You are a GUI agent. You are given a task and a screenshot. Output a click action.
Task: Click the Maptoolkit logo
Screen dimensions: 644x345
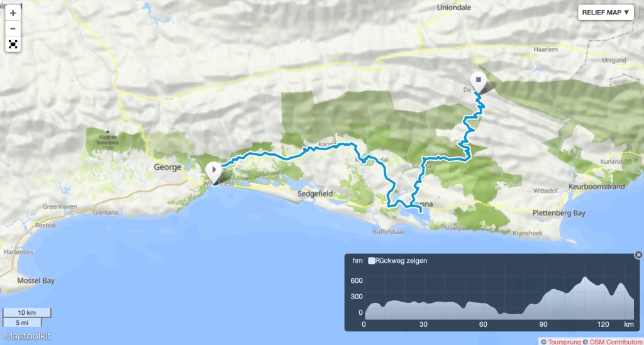26,336
